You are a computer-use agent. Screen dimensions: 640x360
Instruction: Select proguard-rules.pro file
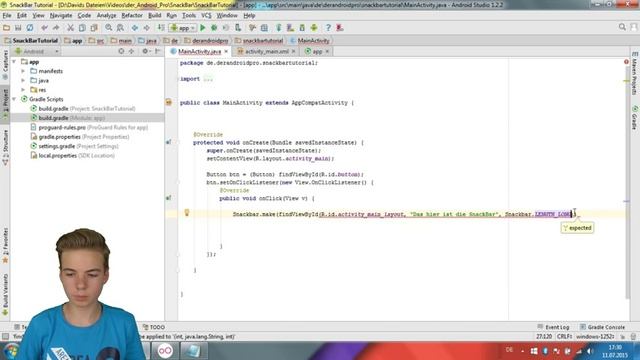(x=89, y=127)
